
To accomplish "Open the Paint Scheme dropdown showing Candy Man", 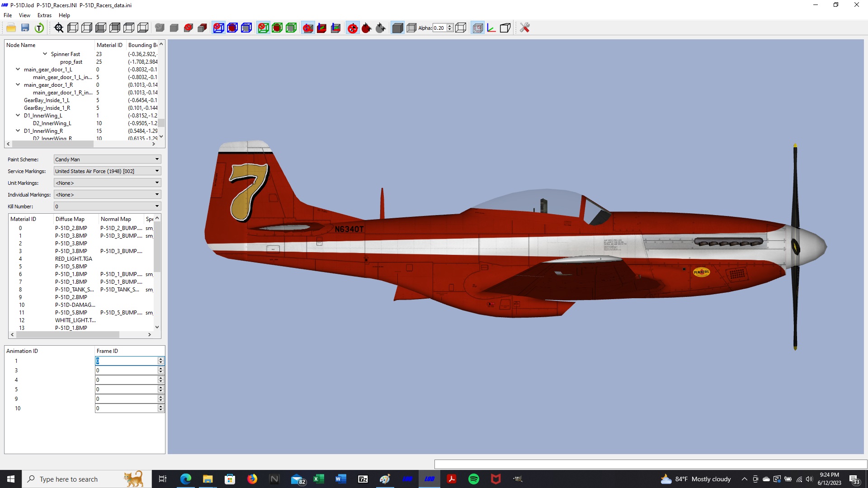I will tap(107, 160).
